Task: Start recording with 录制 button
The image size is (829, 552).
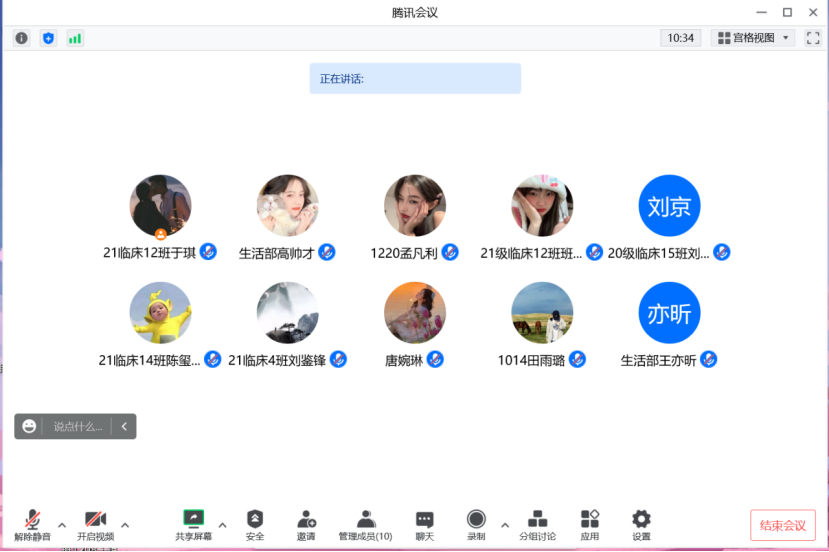Action: (476, 524)
